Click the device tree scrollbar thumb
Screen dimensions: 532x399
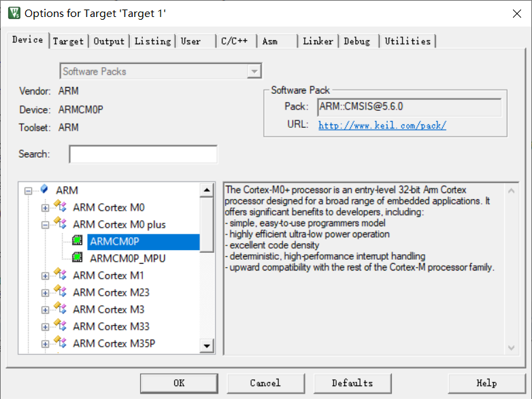(207, 225)
